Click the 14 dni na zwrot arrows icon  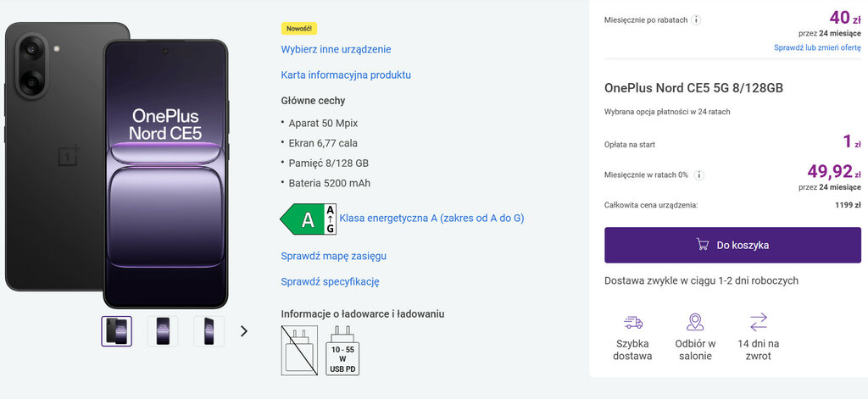coord(759,322)
